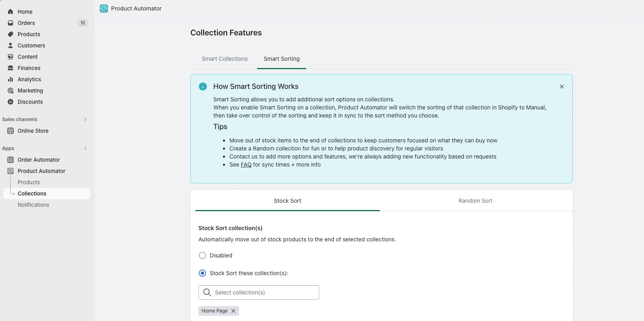Open the FAQ link
Viewport: 644px width, 321px height.
point(246,165)
